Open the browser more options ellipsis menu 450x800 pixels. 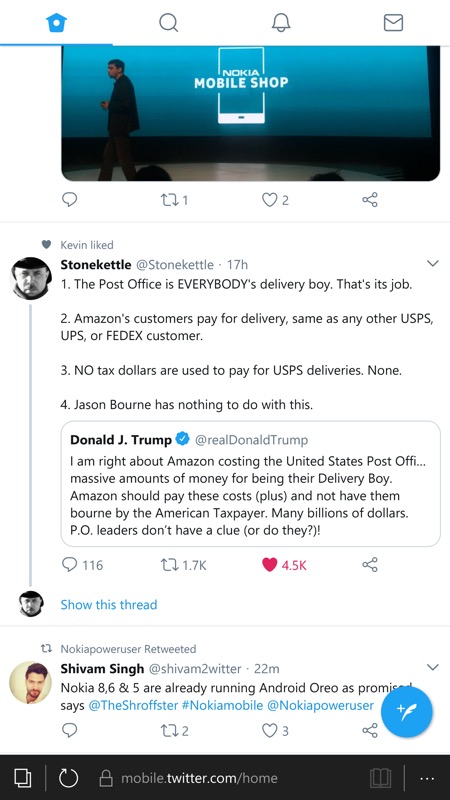coord(427,779)
